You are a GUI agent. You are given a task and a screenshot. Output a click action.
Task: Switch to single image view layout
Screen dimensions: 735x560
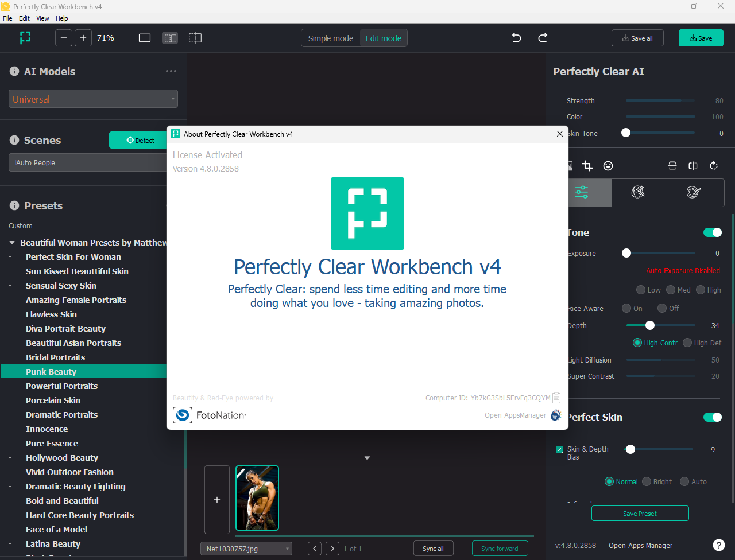[x=145, y=38]
